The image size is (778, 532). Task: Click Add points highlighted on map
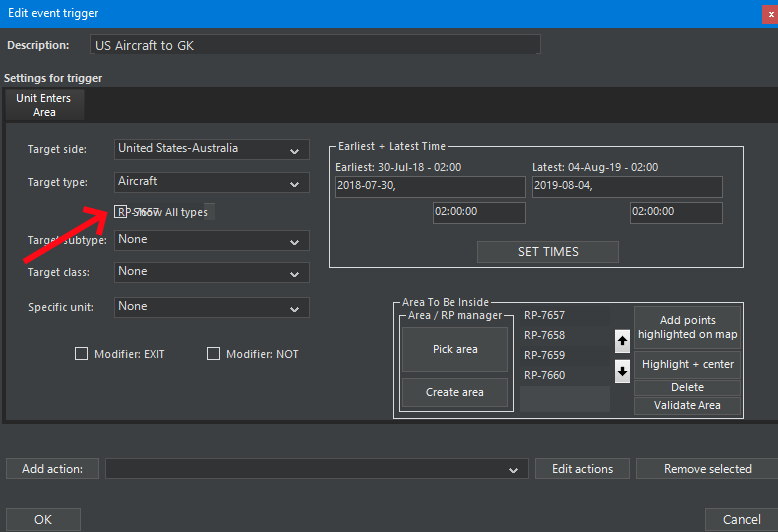point(687,328)
